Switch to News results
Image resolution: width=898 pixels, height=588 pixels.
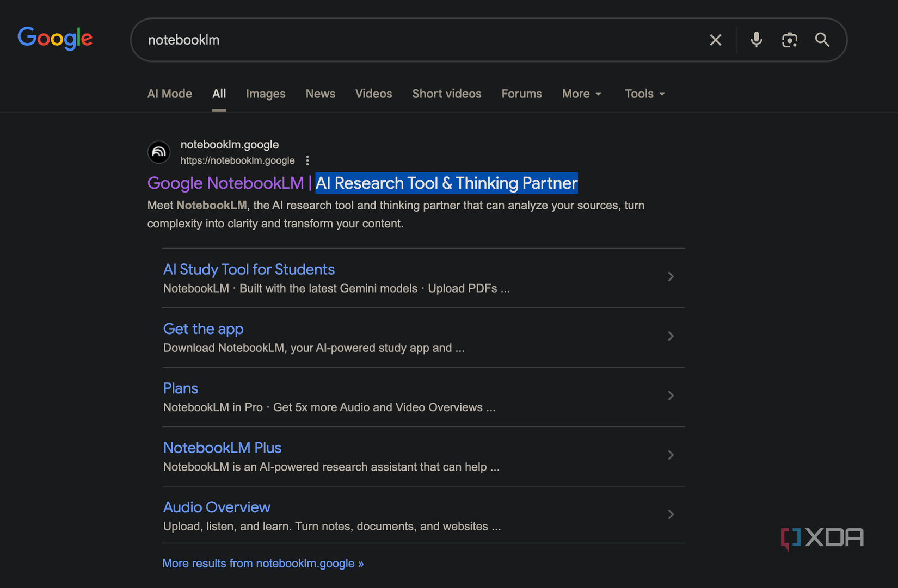(x=320, y=94)
